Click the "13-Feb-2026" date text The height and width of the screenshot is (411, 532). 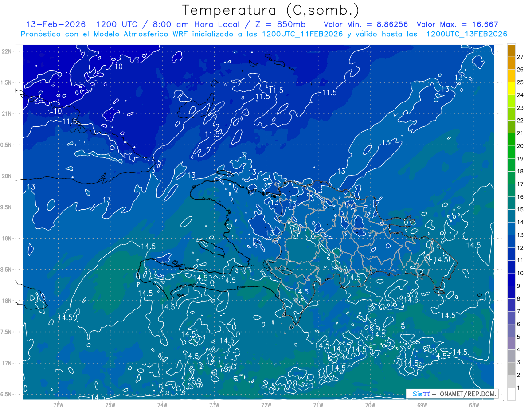click(55, 25)
